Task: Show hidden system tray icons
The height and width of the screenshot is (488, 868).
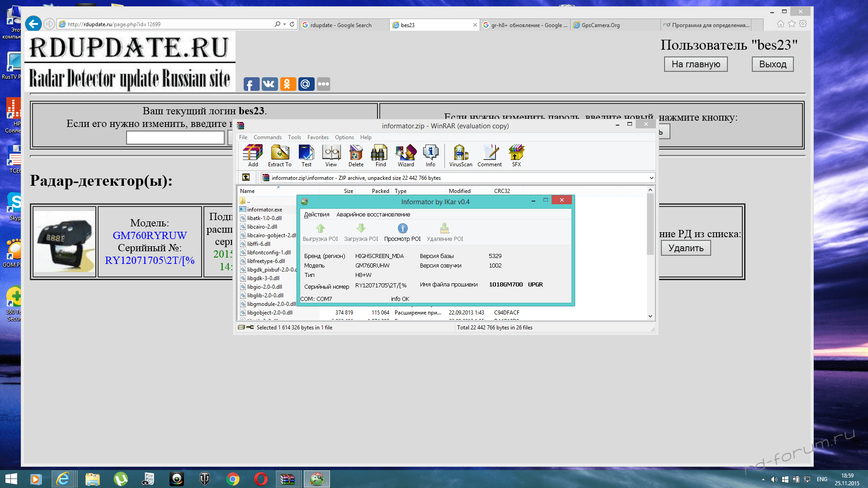Action: 763,479
